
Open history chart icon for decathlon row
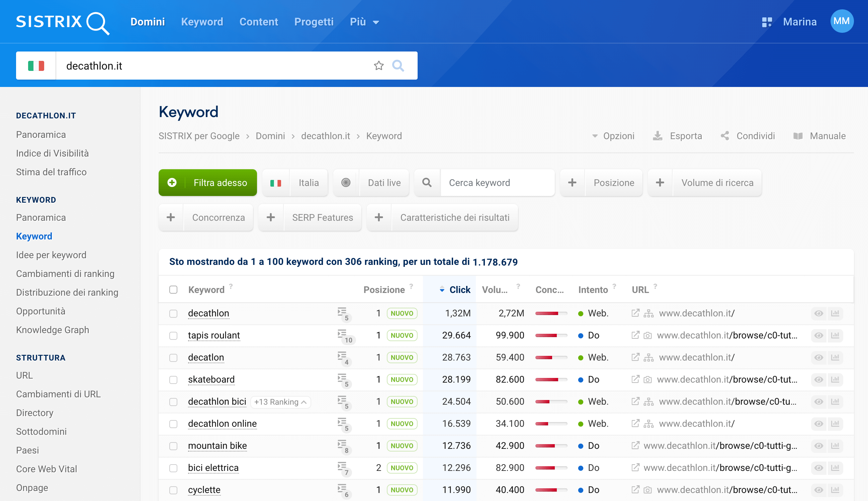tap(835, 313)
